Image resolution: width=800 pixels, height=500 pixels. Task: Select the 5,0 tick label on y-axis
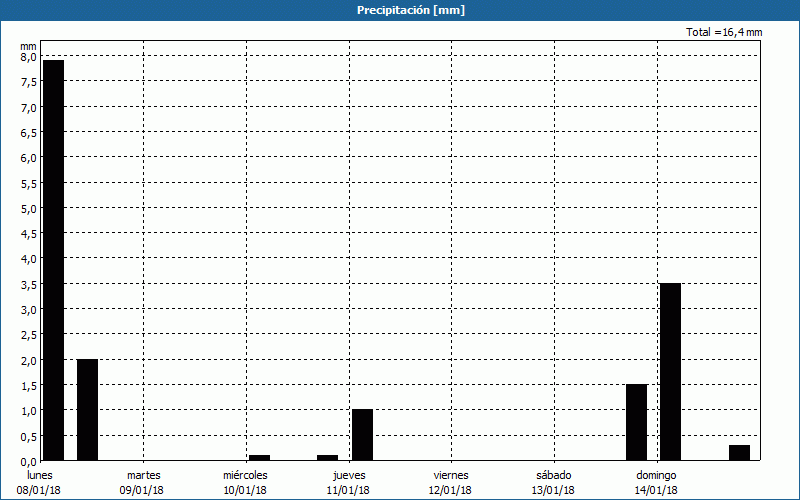[27, 208]
